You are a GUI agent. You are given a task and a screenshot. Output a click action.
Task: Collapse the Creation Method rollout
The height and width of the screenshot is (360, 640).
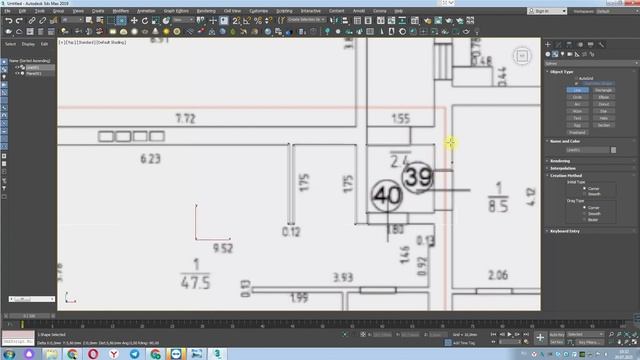point(565,176)
